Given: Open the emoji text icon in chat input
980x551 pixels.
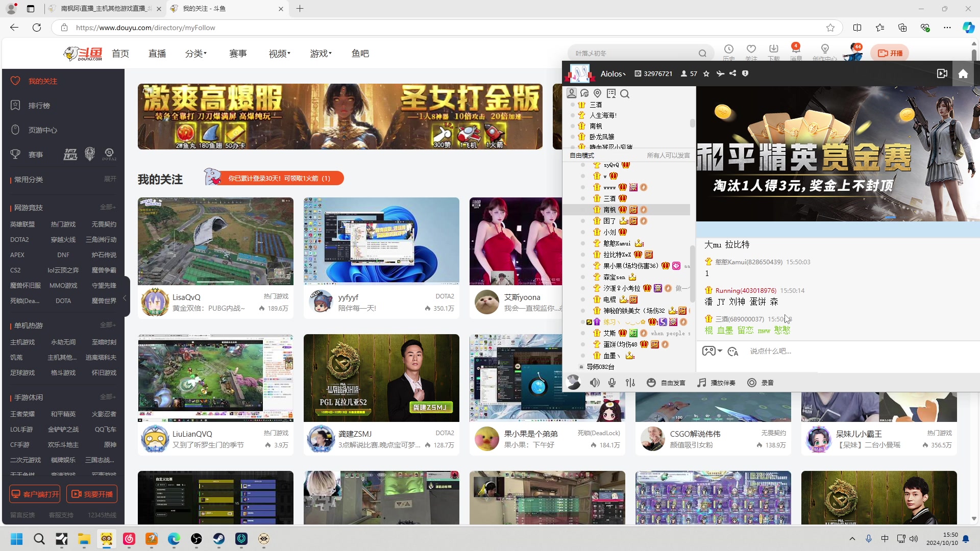Looking at the screenshot, I should click(733, 352).
